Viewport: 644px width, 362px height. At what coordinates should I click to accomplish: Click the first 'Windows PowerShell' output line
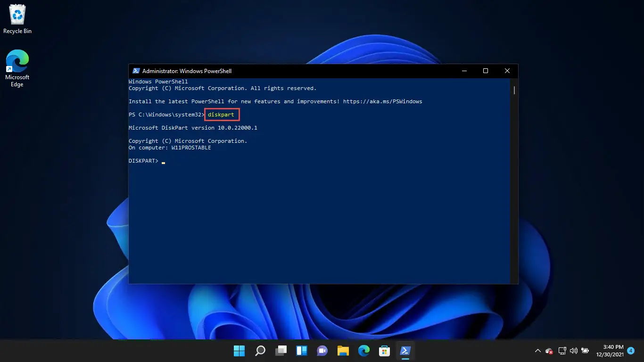(x=158, y=82)
